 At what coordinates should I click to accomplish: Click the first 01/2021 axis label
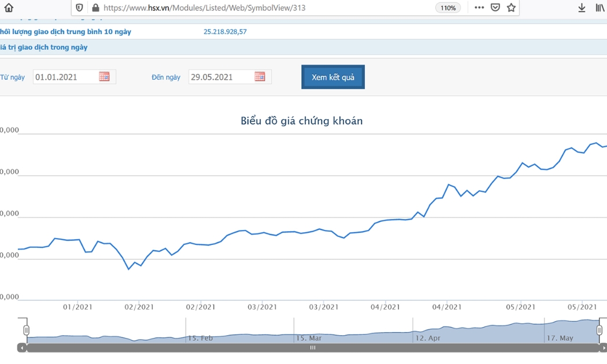pyautogui.click(x=78, y=307)
